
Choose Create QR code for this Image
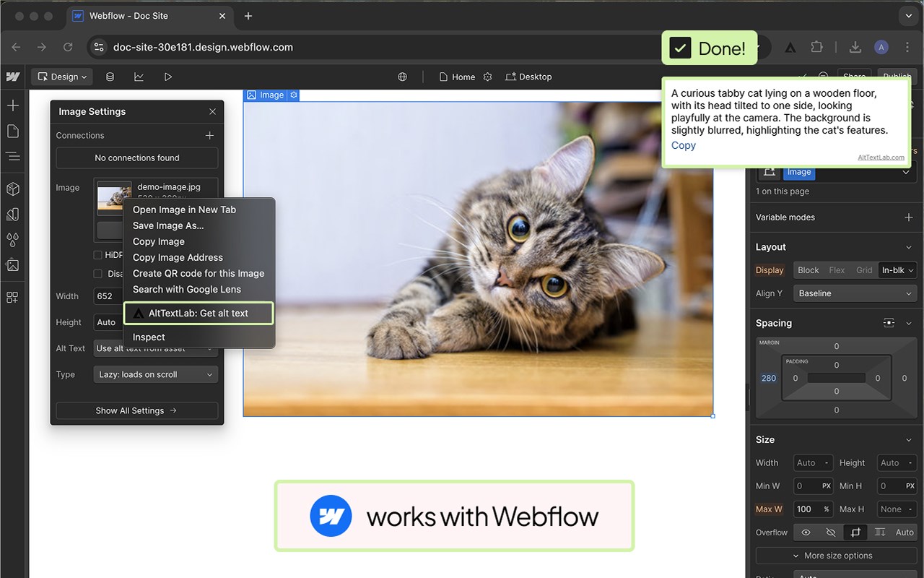pos(199,273)
